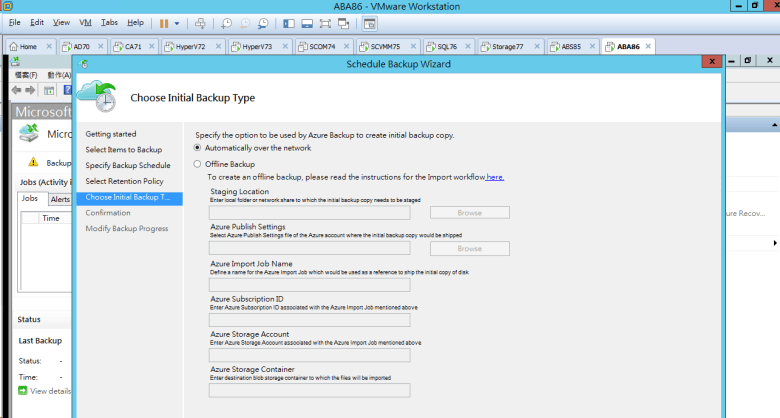Click the 'here' import workflow link
The height and width of the screenshot is (418, 780).
[495, 177]
